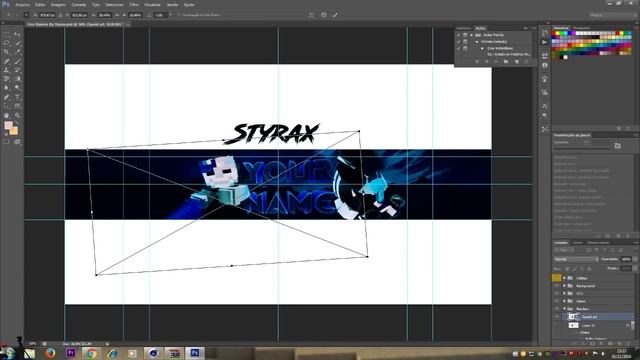The image size is (640, 360).
Task: Open Google Chrome from taskbar
Action: pyautogui.click(x=91, y=353)
